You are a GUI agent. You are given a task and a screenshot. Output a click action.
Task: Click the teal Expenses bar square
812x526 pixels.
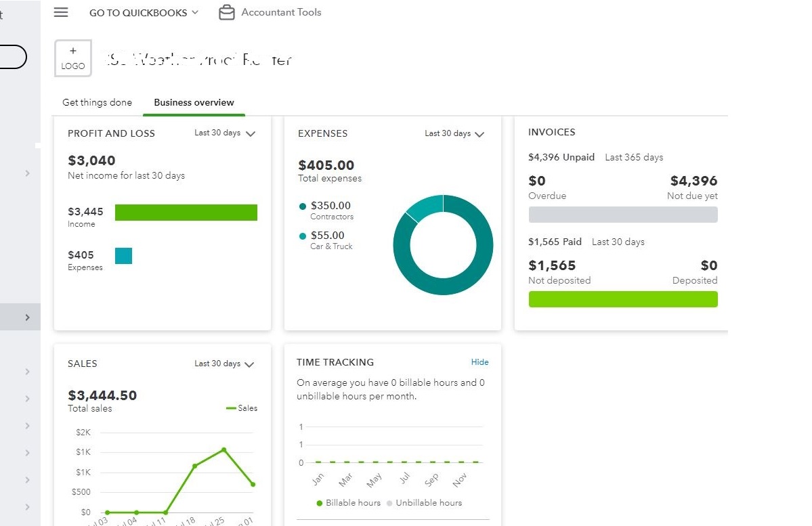[123, 256]
